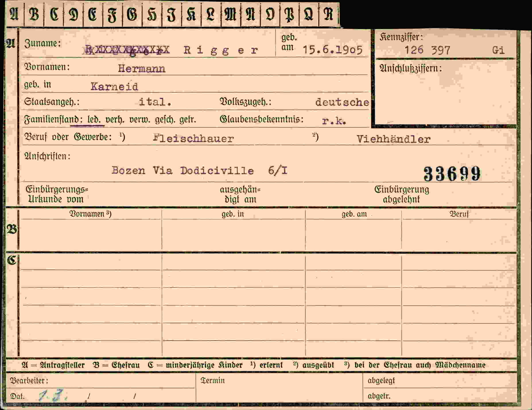The height and width of the screenshot is (410, 532).
Task: Click the 'Glaubensbekenntnis:' label
Action: click(x=262, y=119)
